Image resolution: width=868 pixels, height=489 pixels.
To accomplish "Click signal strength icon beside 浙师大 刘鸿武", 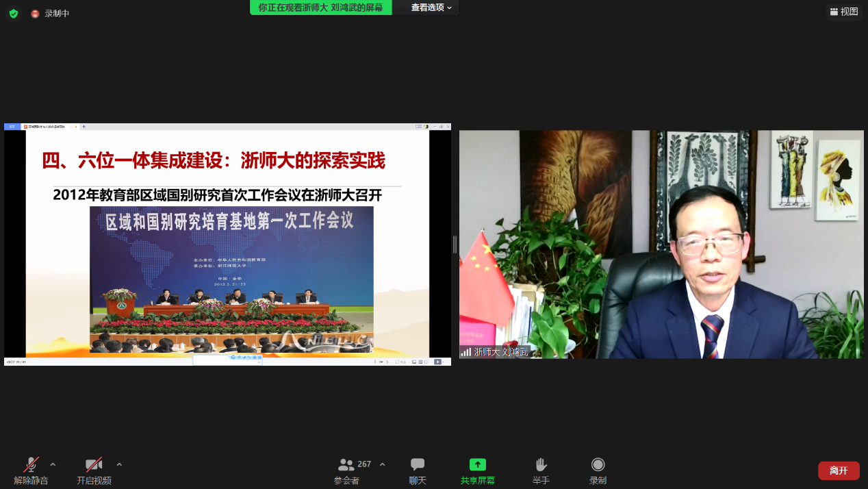I will 465,352.
